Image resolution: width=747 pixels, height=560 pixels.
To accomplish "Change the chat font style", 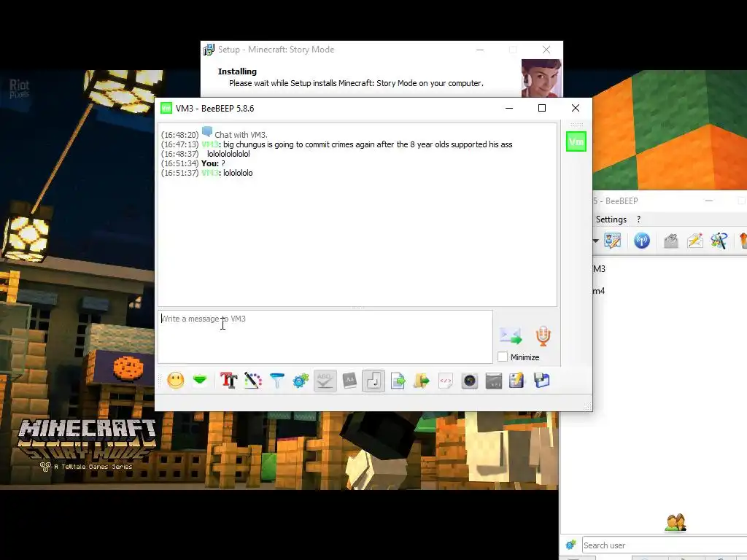I will click(x=228, y=381).
